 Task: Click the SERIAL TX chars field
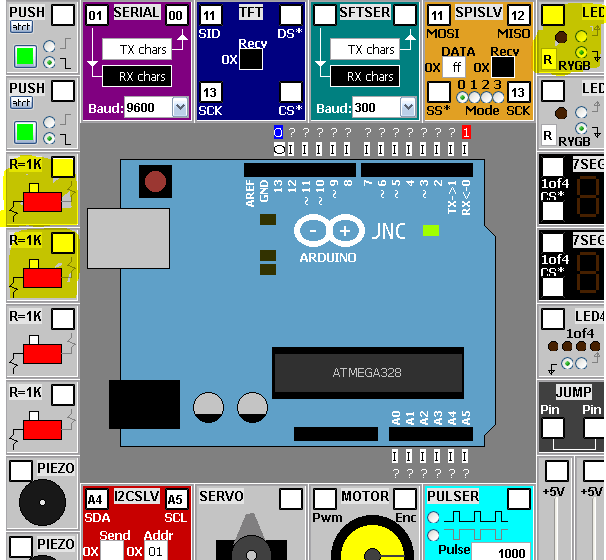(x=137, y=49)
